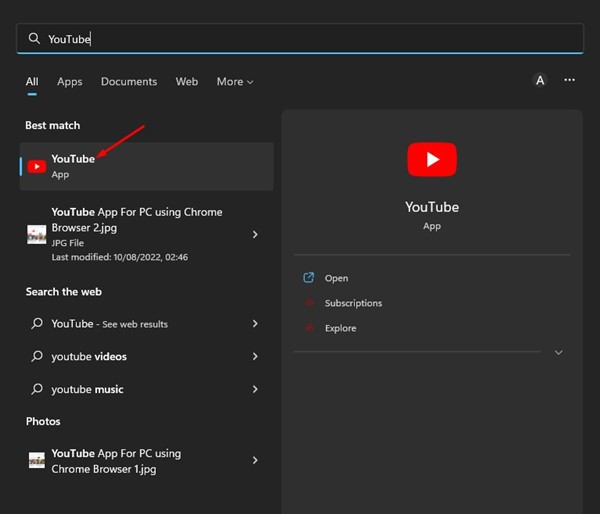
Task: Expand arrow for Browser 2.jpg file result
Action: [255, 234]
